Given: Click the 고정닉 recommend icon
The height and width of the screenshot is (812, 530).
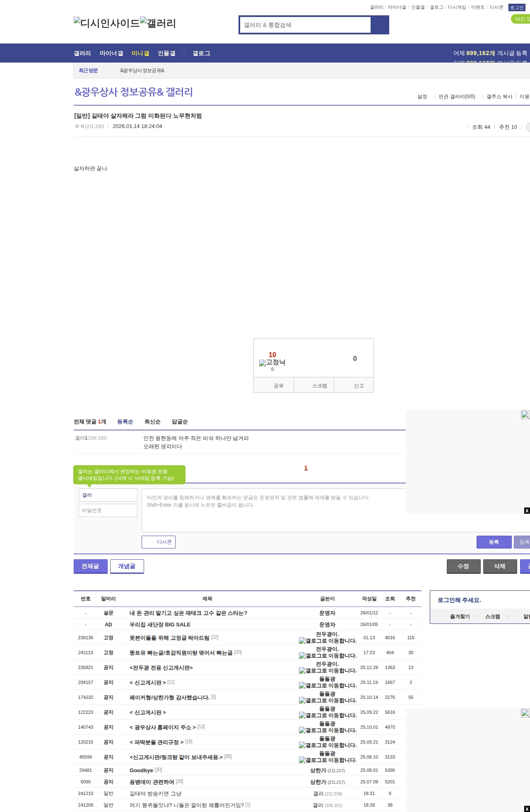Looking at the screenshot, I should click(272, 362).
